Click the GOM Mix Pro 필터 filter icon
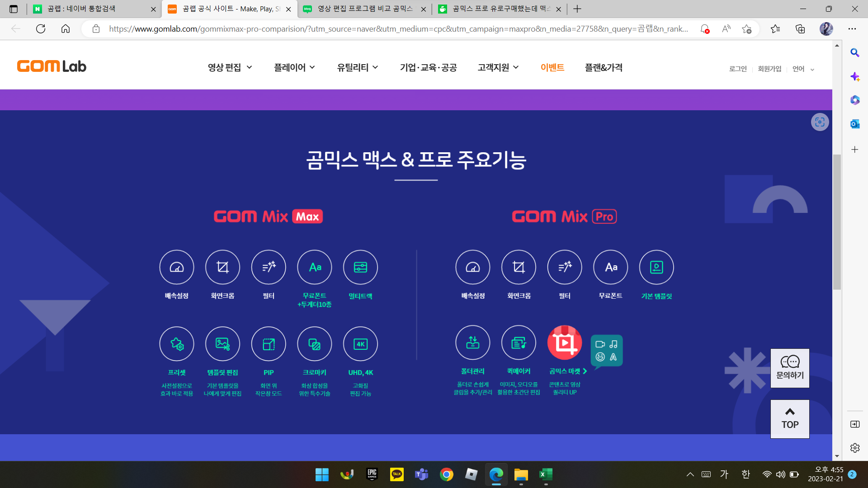Viewport: 868px width, 488px height. (x=565, y=267)
